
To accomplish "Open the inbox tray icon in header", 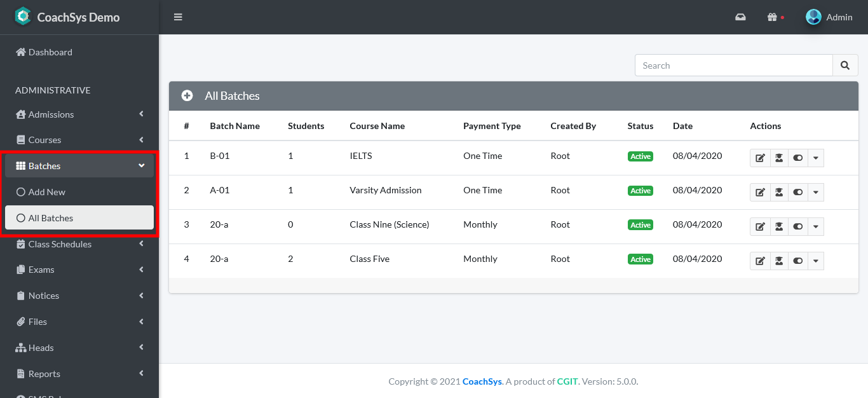I will click(x=740, y=17).
